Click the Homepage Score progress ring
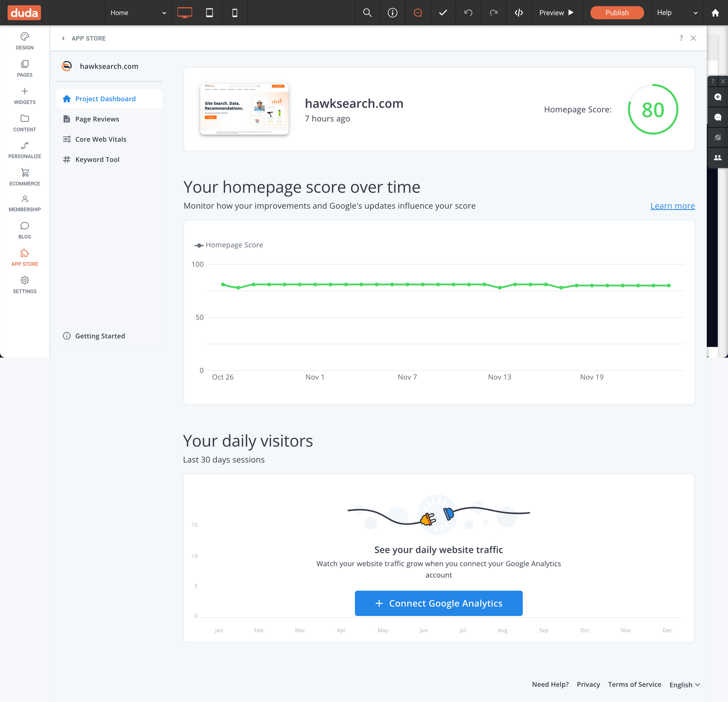 click(653, 110)
